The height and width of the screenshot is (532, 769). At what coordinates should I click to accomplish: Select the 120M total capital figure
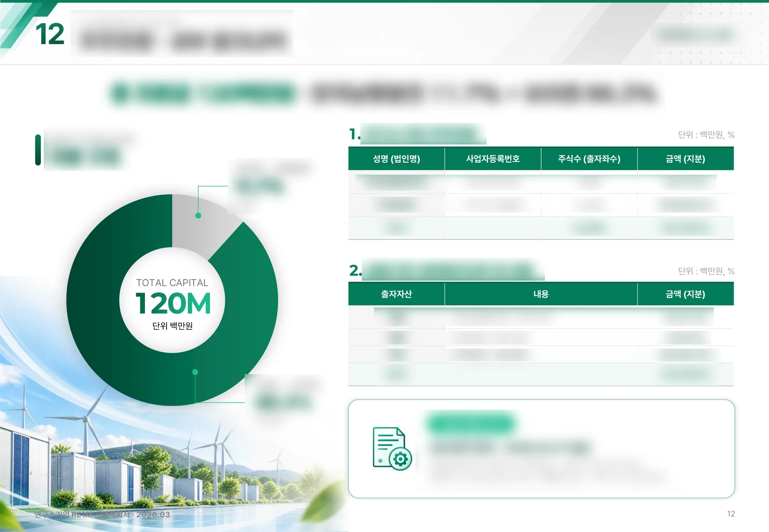(173, 303)
